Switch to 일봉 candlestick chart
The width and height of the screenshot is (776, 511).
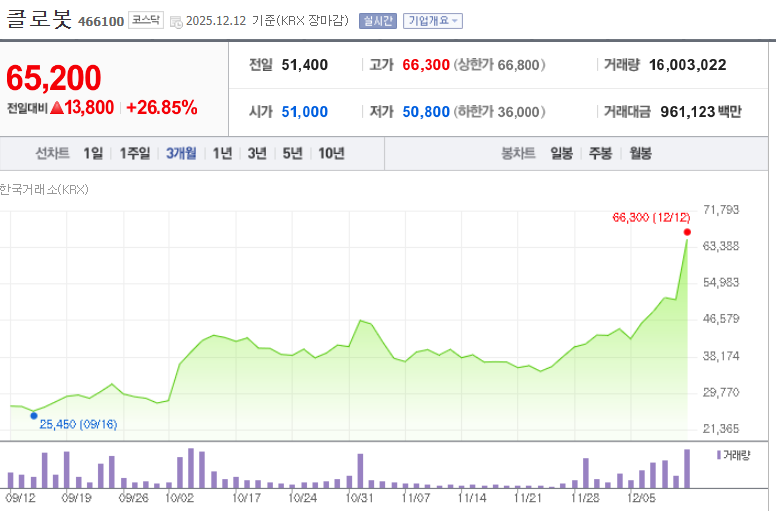tap(562, 153)
